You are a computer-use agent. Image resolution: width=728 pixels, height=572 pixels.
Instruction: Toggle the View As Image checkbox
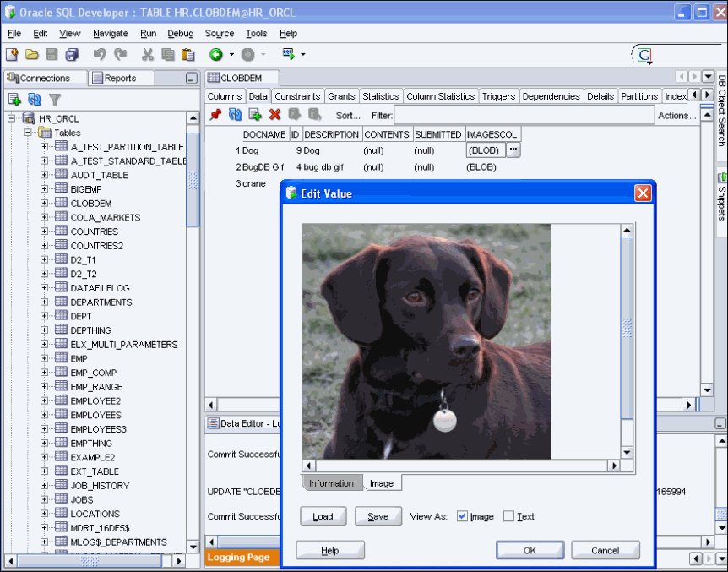coord(462,516)
